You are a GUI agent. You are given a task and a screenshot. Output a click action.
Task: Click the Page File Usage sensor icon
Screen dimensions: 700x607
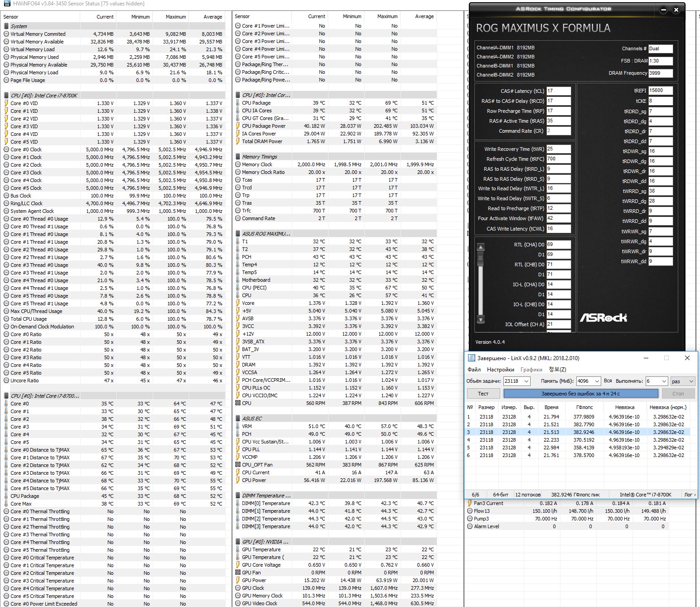(6, 80)
